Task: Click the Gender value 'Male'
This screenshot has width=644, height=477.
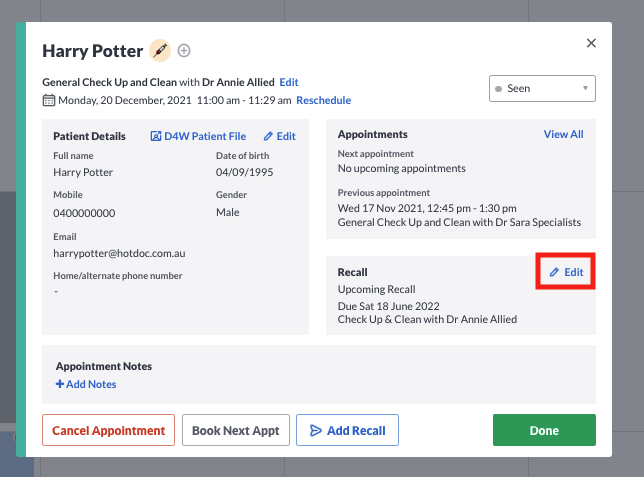Action: pyautogui.click(x=228, y=212)
